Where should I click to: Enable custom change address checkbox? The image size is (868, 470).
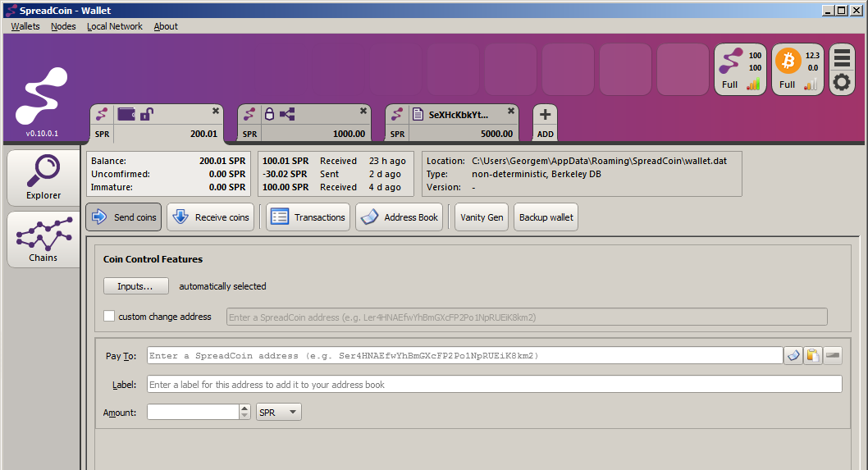pos(109,316)
